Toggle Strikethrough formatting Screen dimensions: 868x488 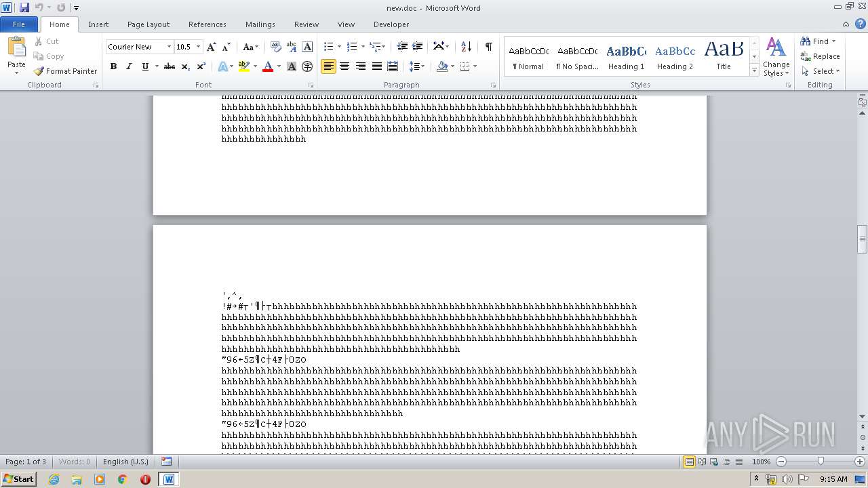click(170, 66)
